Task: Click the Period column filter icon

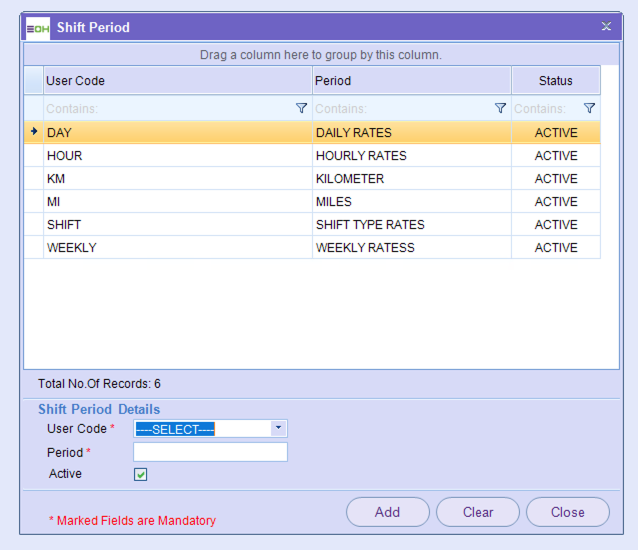Action: (500, 108)
